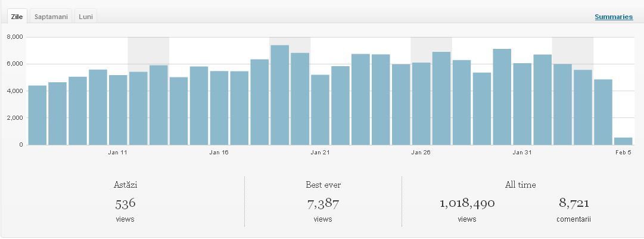Switch to the Zile tab
This screenshot has height=239, width=644.
[x=16, y=17]
